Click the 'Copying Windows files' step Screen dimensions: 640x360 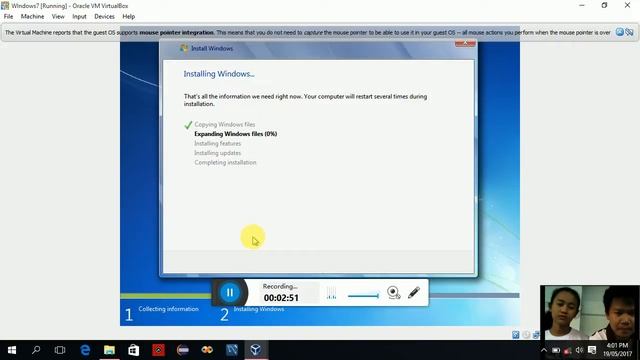click(x=224, y=124)
